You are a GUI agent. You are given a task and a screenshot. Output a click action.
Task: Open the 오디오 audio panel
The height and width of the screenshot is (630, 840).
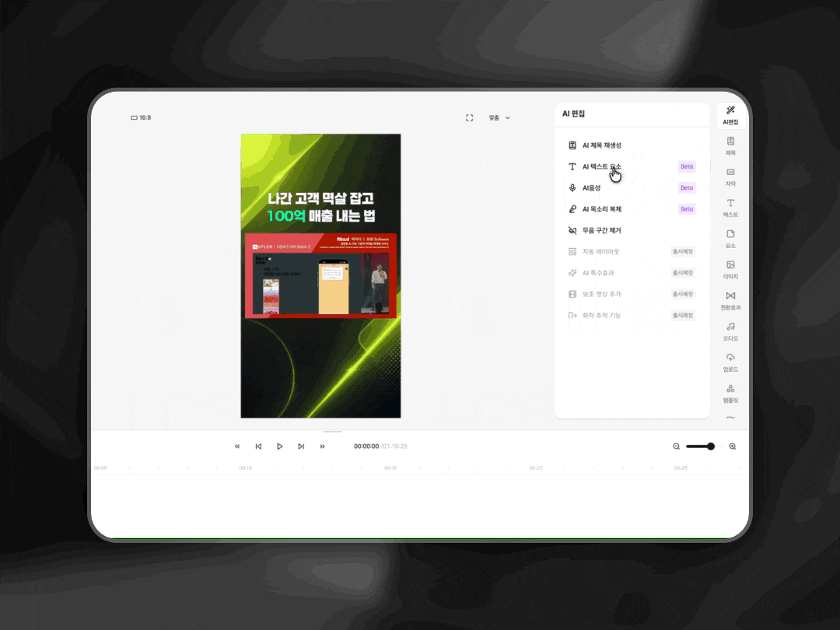(730, 331)
